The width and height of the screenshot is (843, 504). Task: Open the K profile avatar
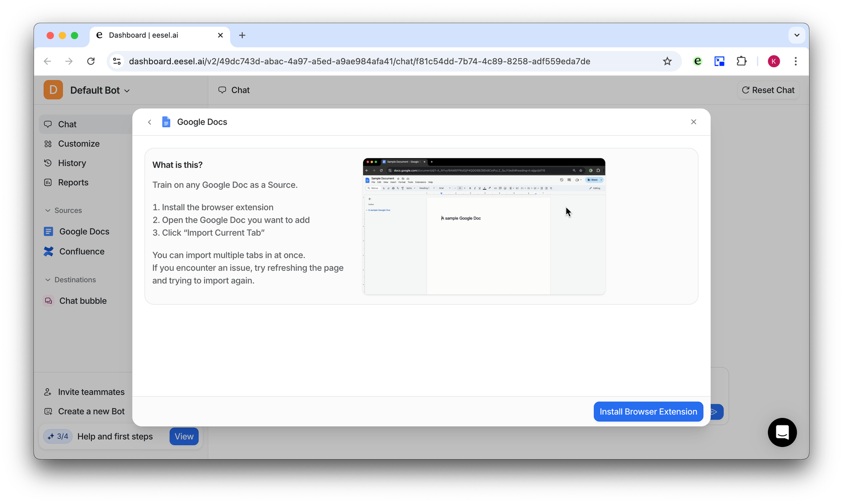(774, 61)
